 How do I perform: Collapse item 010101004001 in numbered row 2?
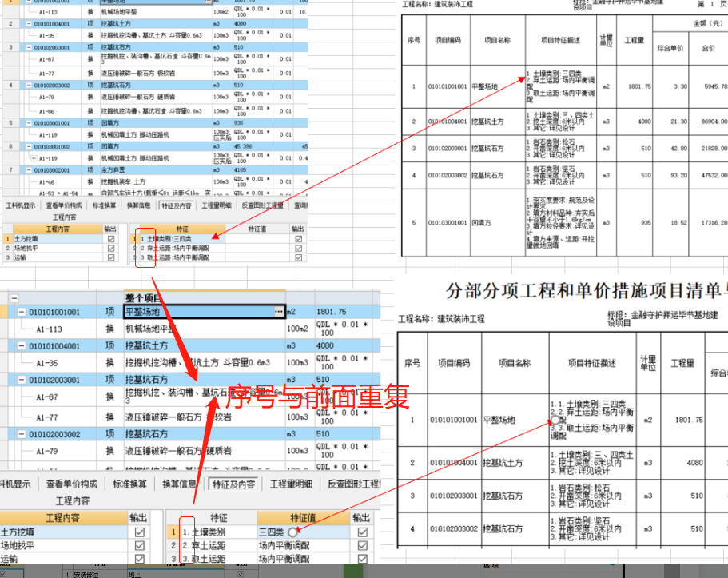click(x=30, y=24)
